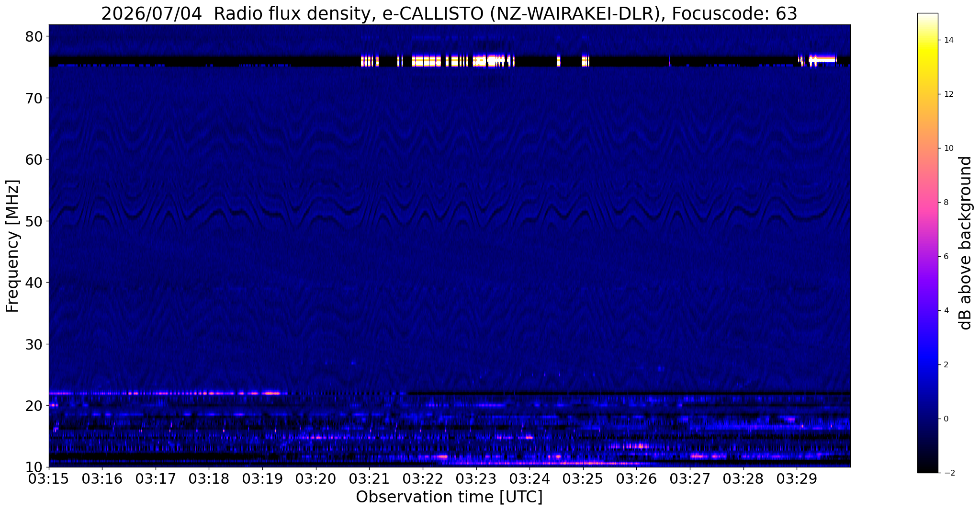
Task: Click the 03:19 time tick label
Action: [262, 478]
